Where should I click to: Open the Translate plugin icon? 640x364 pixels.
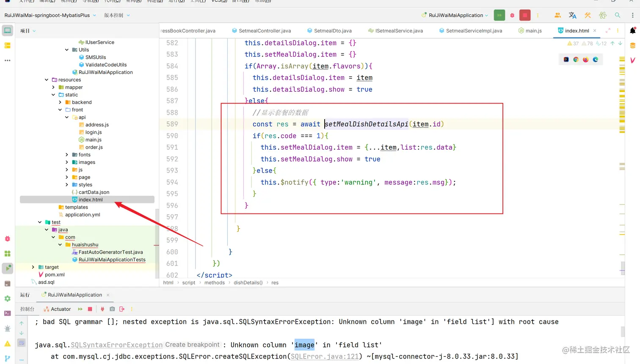pyautogui.click(x=573, y=15)
